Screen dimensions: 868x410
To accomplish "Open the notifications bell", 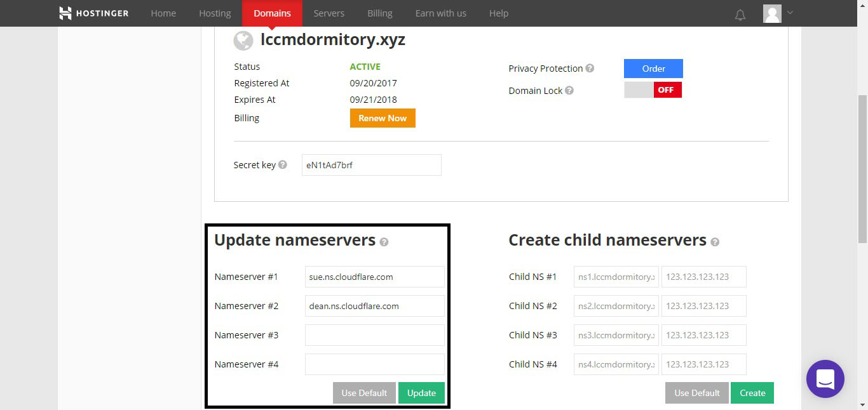I will coord(740,15).
